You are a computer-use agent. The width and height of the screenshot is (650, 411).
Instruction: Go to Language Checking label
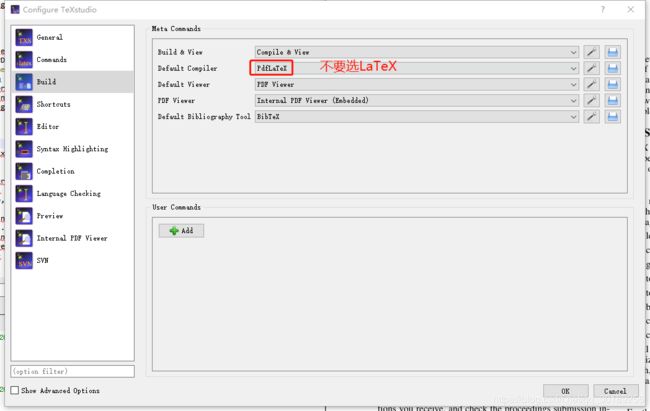[x=68, y=194]
